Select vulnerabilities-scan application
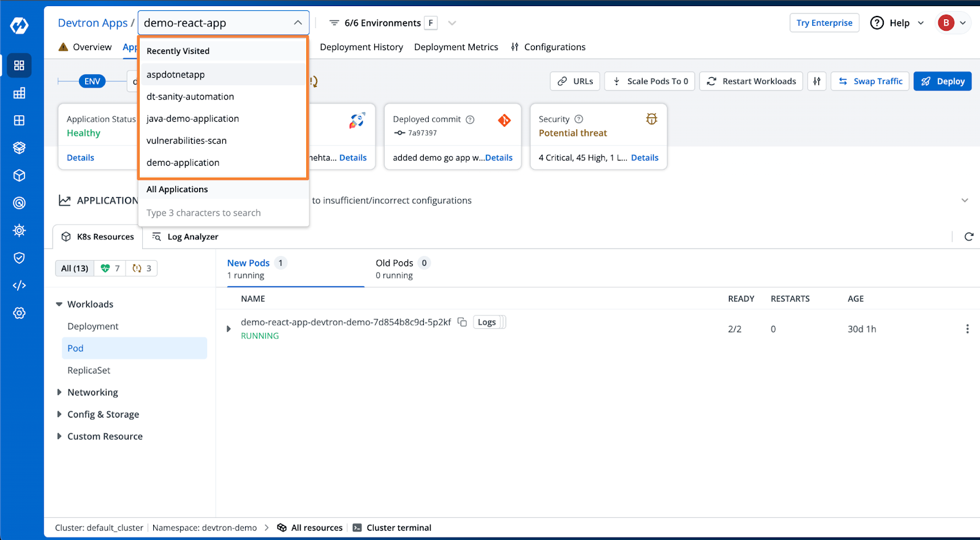Image resolution: width=980 pixels, height=540 pixels. [x=223, y=141]
